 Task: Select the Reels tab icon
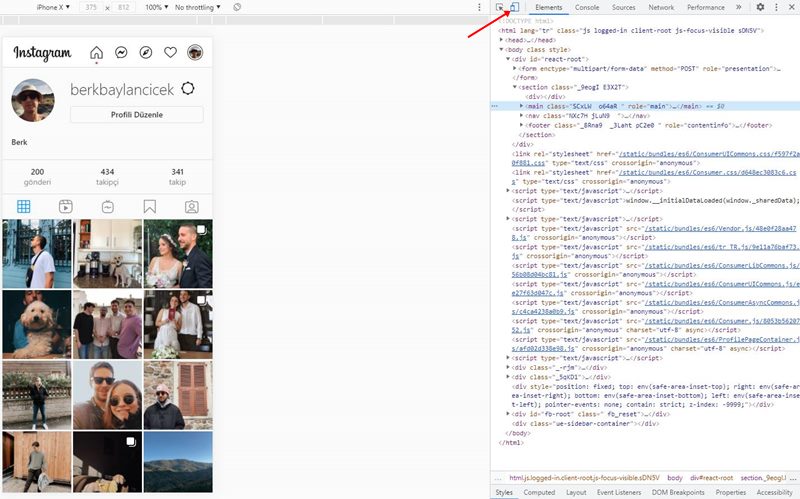pos(66,207)
